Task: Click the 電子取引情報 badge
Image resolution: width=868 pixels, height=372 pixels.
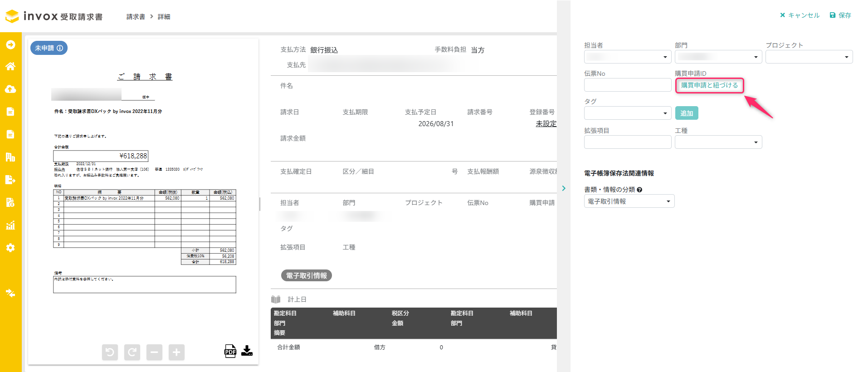Action: tap(307, 275)
